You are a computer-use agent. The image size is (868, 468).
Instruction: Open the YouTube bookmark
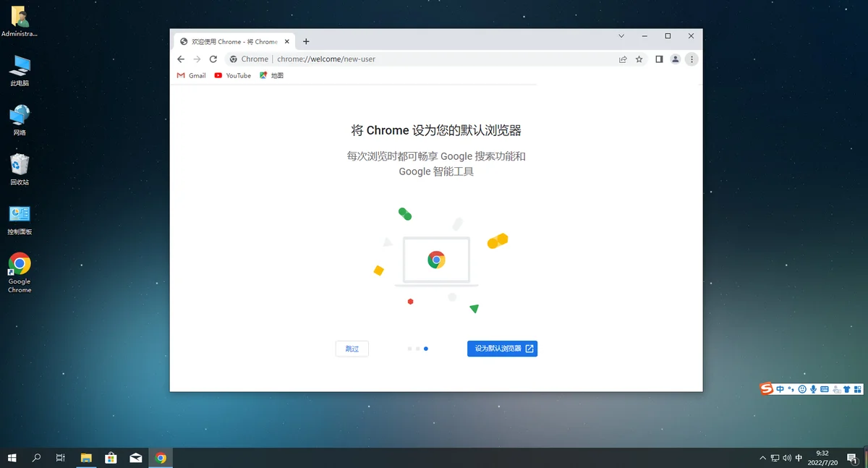(x=233, y=75)
